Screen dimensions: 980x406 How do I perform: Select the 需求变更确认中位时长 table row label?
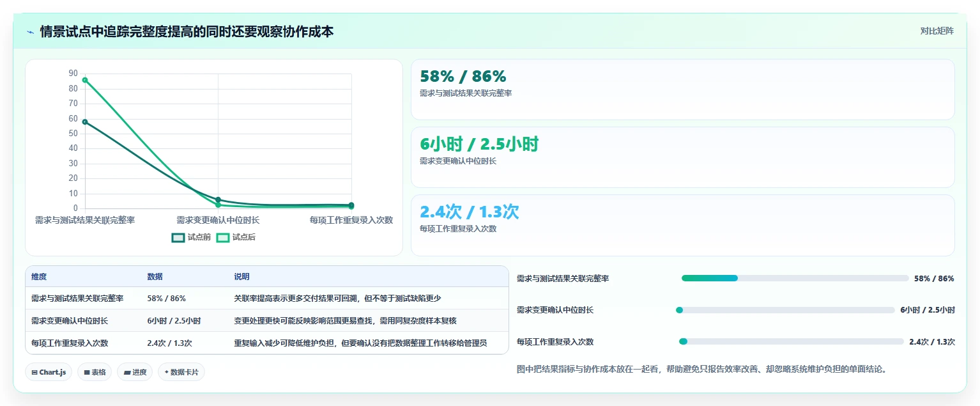coord(70,321)
